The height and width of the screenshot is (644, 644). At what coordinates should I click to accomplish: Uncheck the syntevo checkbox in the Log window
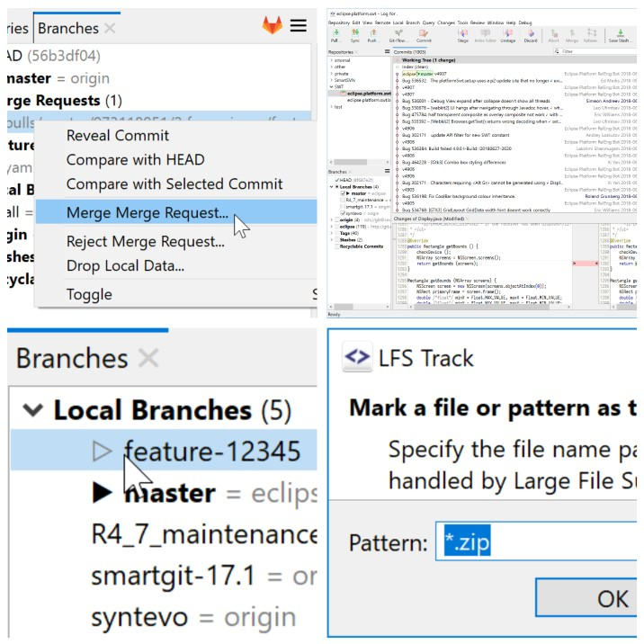pyautogui.click(x=343, y=213)
